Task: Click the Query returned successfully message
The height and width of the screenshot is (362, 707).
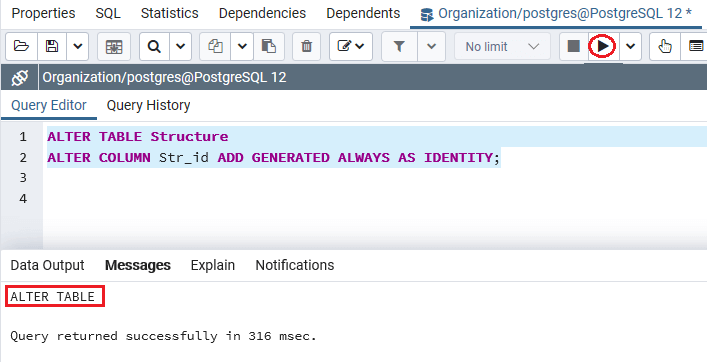Action: tap(164, 336)
